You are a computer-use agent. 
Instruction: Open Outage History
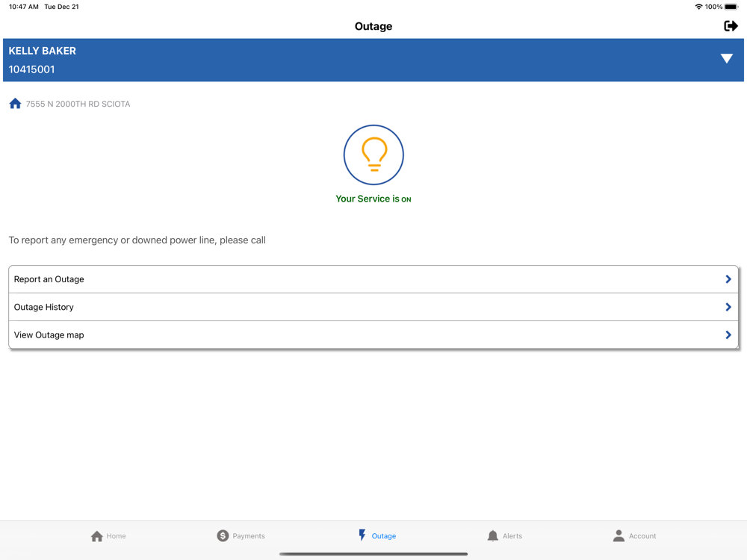pyautogui.click(x=373, y=307)
